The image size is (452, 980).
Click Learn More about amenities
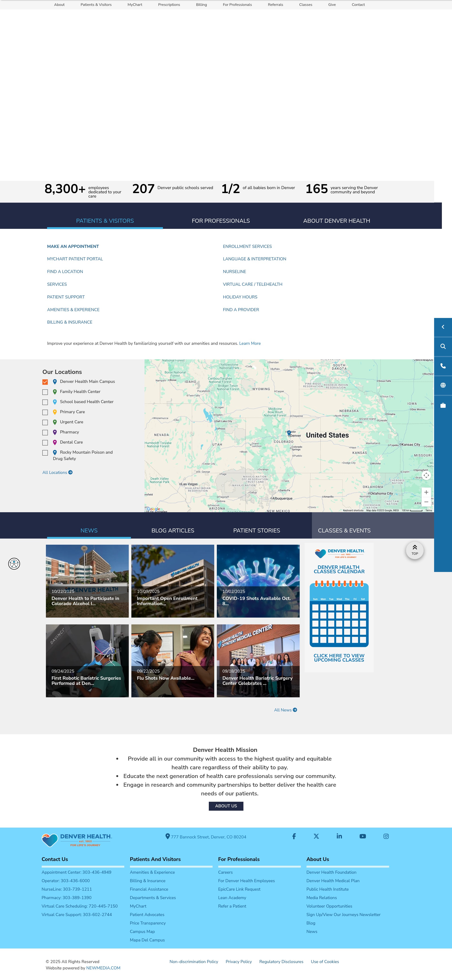click(250, 343)
